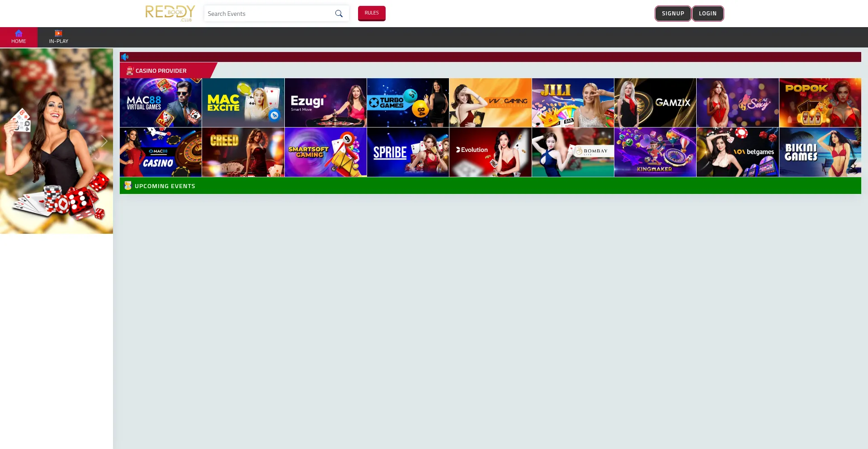Viewport: 868px width, 449px height.
Task: Open the AE Sexy provider tile
Action: pyautogui.click(x=738, y=103)
